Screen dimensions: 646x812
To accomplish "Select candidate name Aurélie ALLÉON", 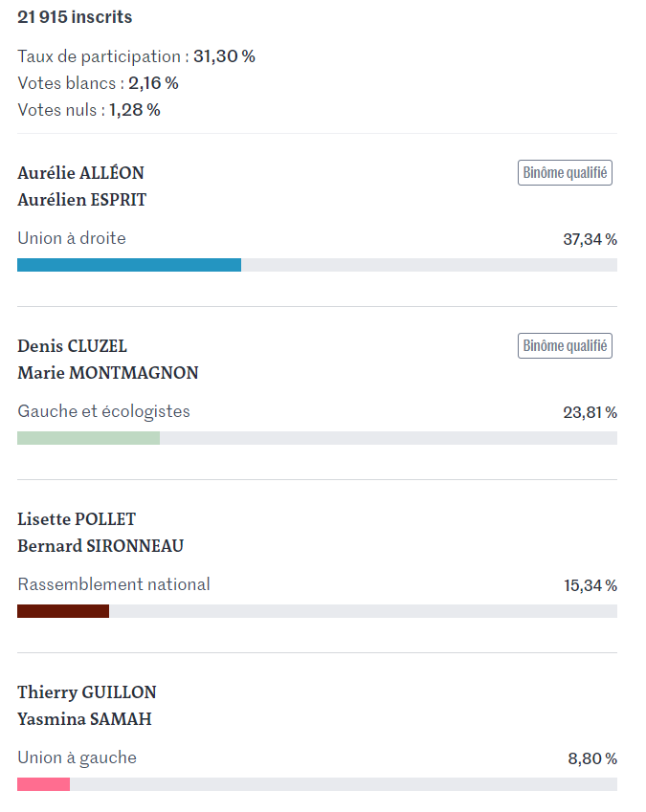I will click(x=80, y=173).
